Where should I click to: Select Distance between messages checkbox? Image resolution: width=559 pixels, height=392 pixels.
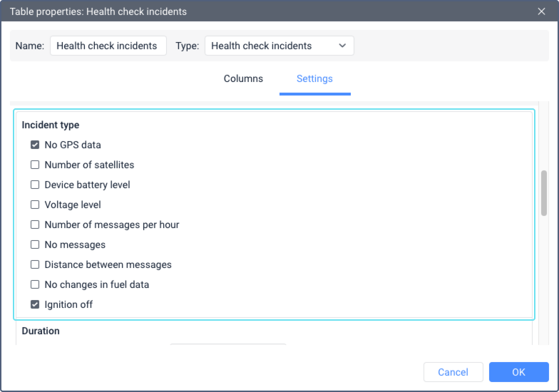[x=35, y=264]
